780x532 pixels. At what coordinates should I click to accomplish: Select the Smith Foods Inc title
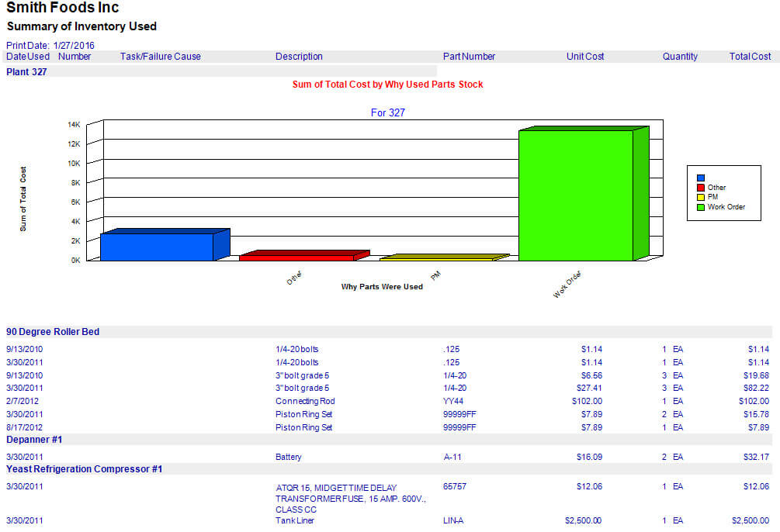pos(63,8)
